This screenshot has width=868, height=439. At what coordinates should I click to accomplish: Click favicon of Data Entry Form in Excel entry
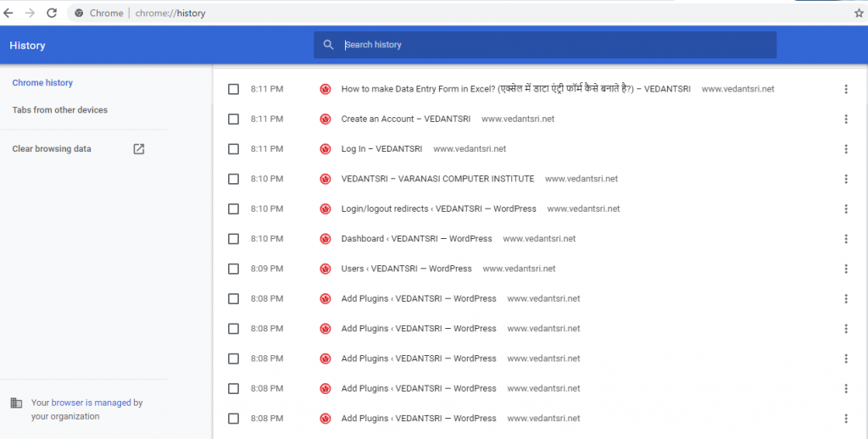[325, 89]
